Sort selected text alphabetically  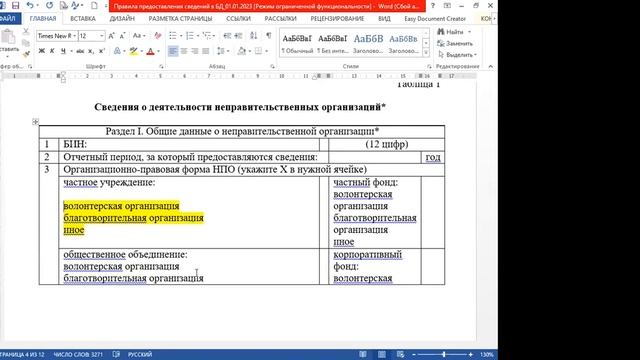(x=253, y=36)
